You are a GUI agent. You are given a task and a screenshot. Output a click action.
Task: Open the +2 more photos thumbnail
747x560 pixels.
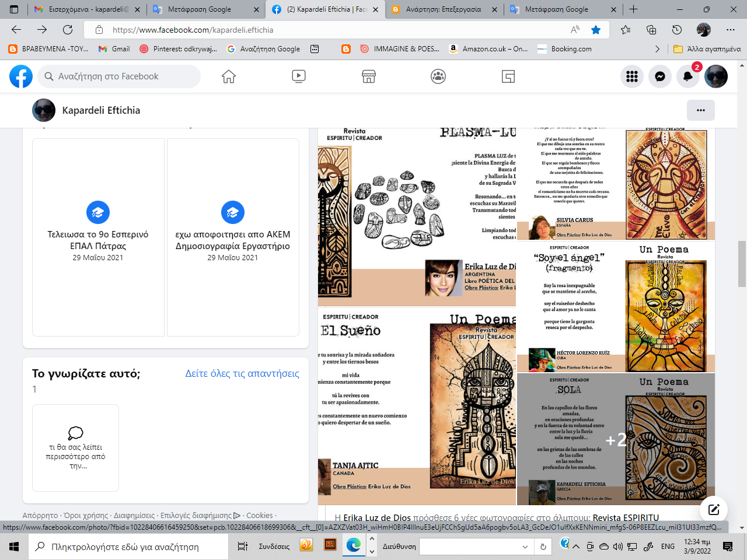click(616, 439)
